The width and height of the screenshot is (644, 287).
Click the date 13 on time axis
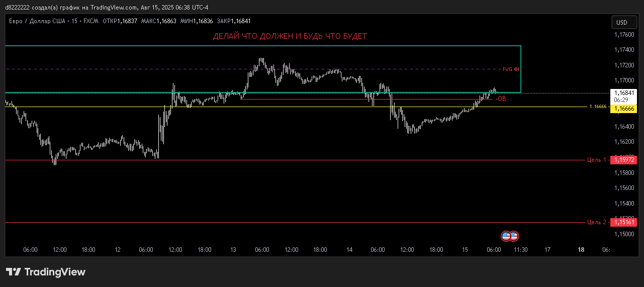click(x=233, y=250)
